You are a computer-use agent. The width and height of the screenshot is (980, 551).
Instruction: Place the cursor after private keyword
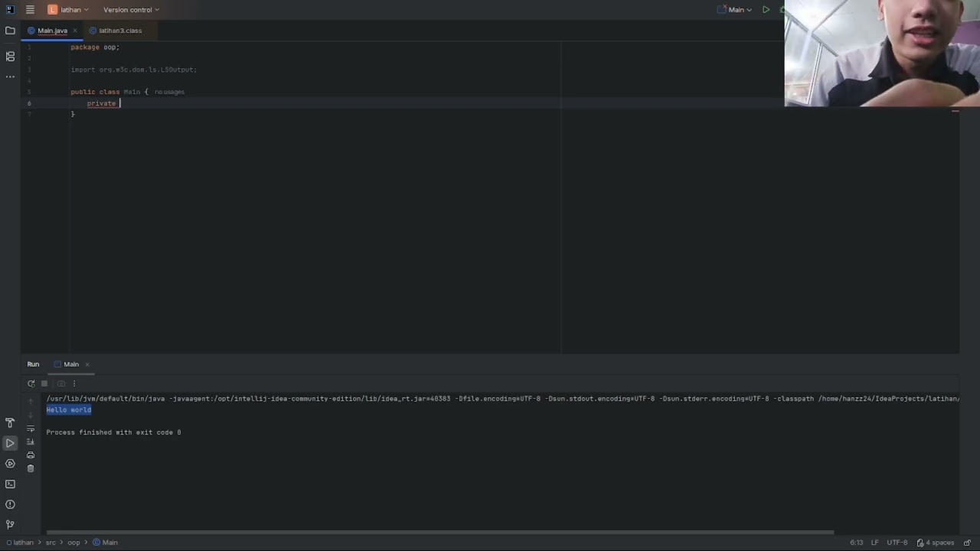click(x=119, y=103)
